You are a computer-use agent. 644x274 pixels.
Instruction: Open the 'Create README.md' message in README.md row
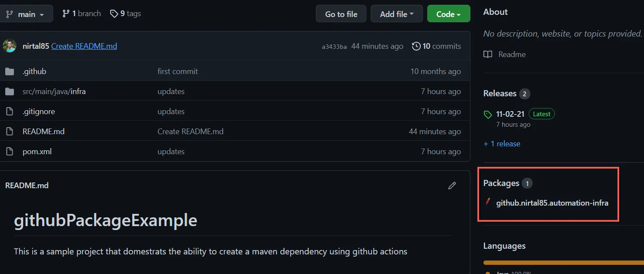pos(191,132)
